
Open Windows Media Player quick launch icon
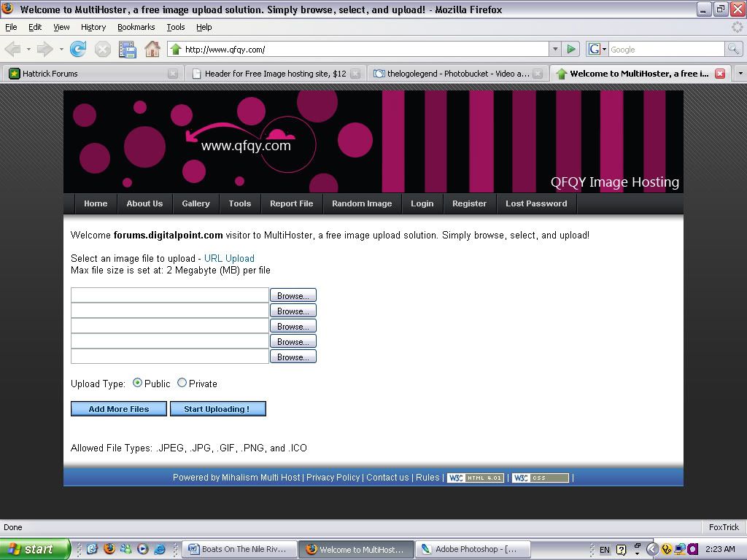click(142, 549)
